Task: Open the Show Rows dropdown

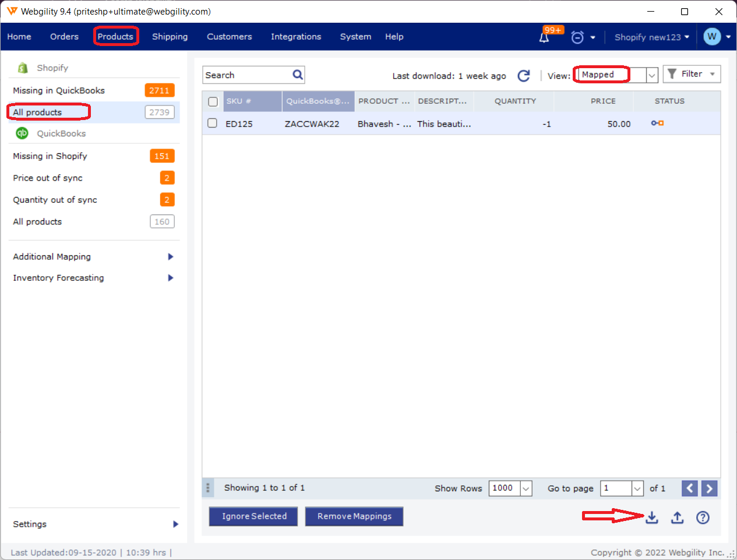Action: click(526, 488)
